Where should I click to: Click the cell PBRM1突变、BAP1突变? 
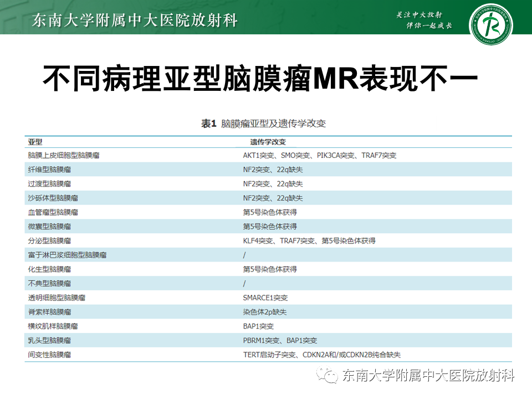pyautogui.click(x=280, y=341)
